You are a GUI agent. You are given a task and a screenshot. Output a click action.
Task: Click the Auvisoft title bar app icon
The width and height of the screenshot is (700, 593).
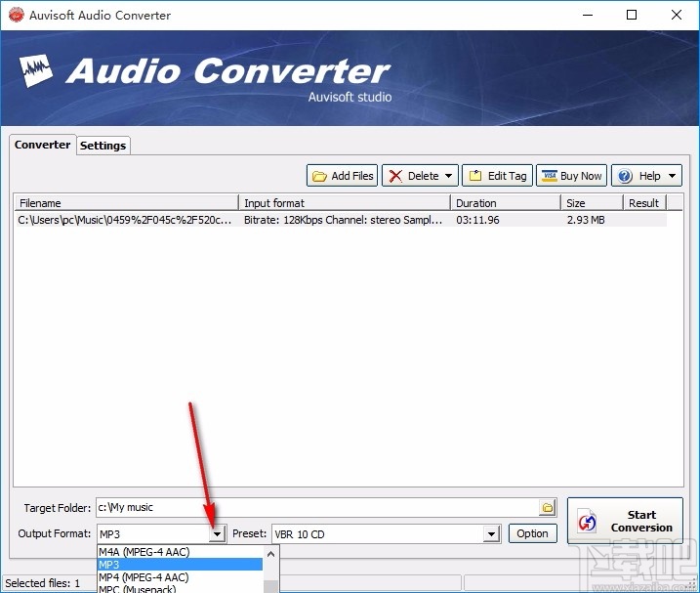point(16,15)
